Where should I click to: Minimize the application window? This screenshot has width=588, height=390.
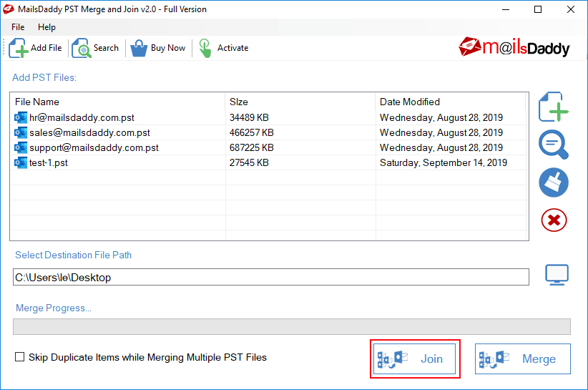click(506, 9)
